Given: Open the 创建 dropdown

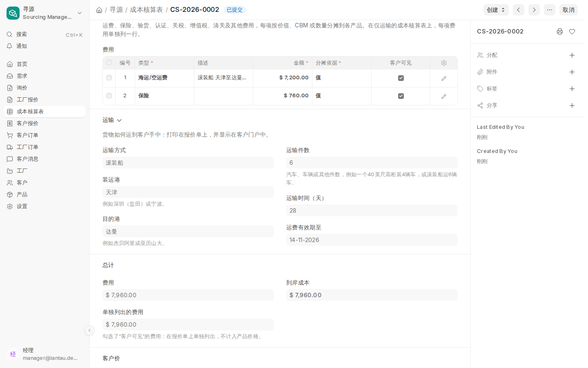Looking at the screenshot, I should point(496,10).
